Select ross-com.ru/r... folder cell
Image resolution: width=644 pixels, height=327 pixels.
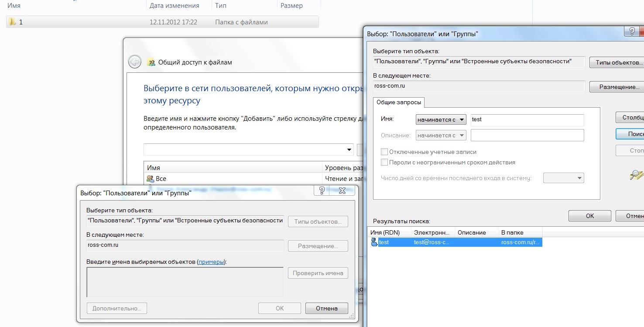(x=521, y=242)
